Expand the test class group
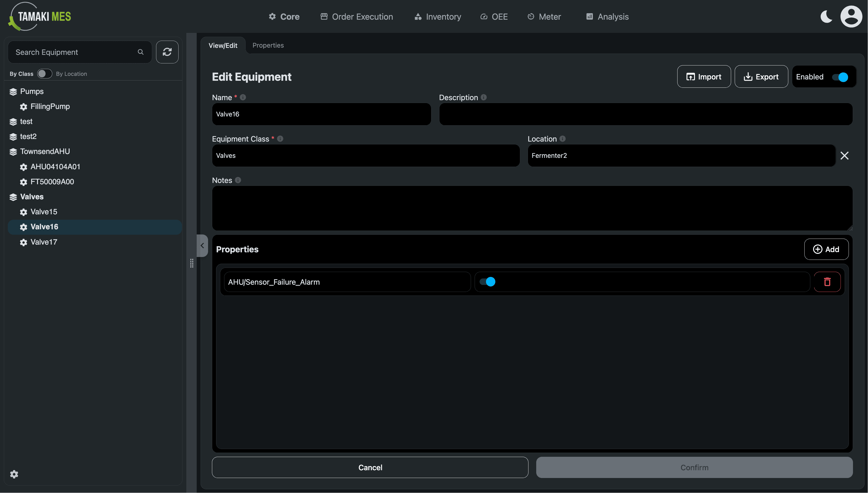This screenshot has width=868, height=493. [13, 122]
